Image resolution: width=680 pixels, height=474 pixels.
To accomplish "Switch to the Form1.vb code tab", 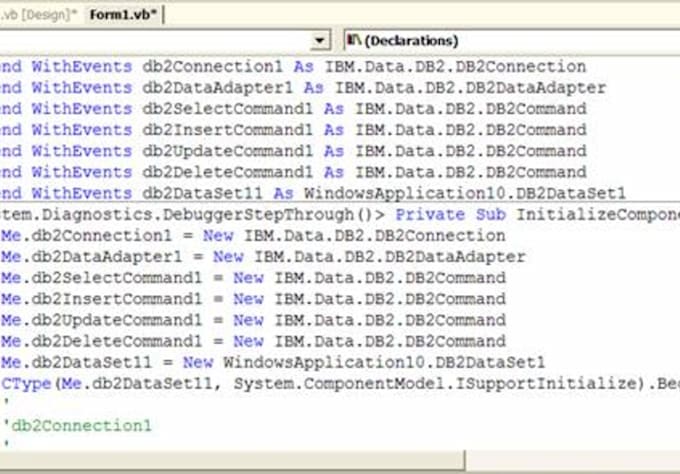I will click(x=123, y=15).
